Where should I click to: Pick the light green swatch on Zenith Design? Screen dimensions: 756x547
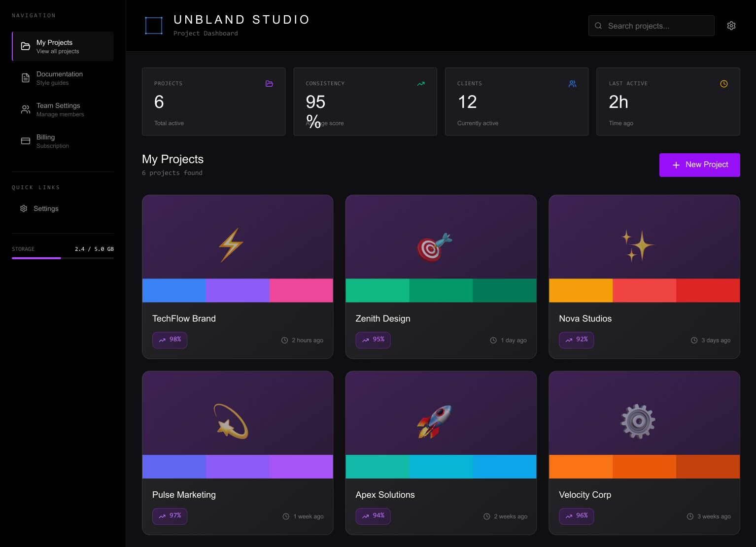(378, 290)
